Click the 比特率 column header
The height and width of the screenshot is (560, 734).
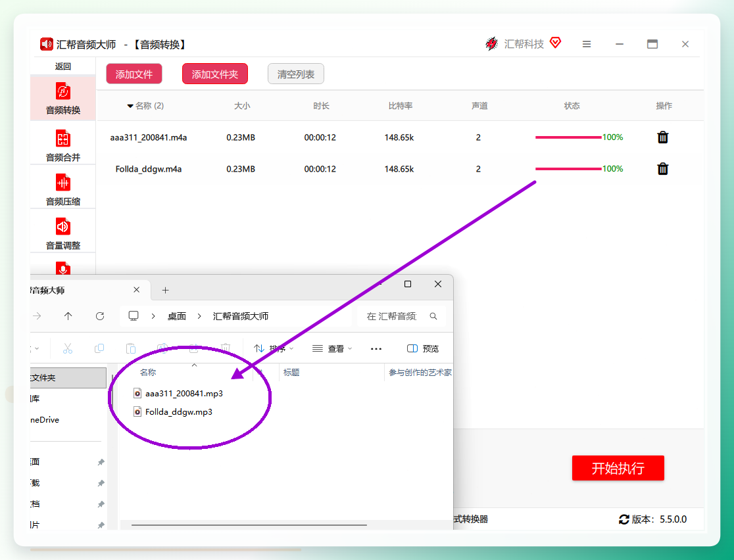tap(401, 106)
